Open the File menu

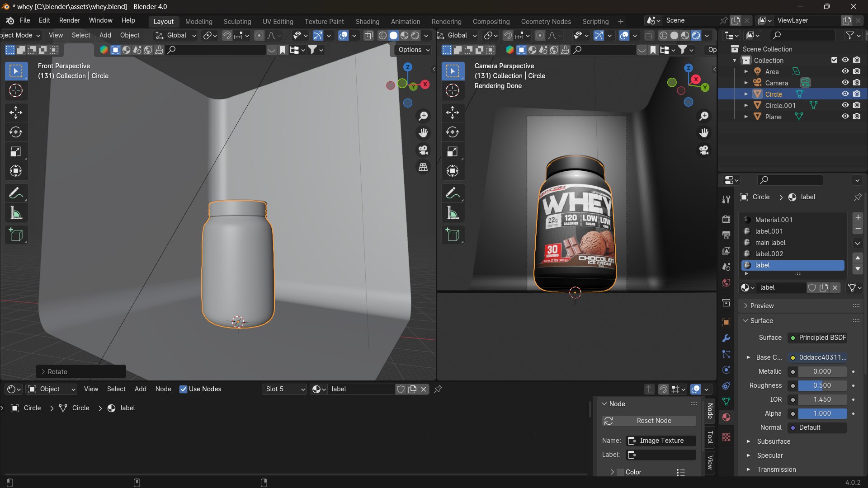(25, 20)
